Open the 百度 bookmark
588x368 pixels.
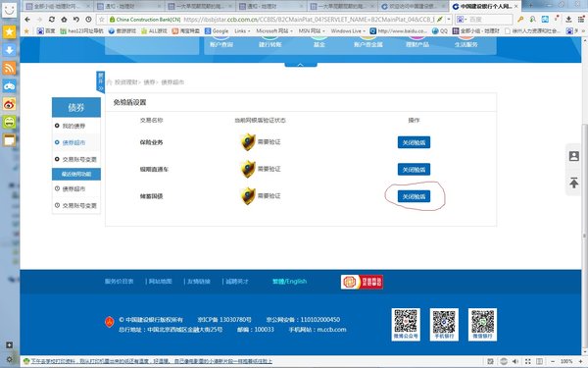point(46,31)
